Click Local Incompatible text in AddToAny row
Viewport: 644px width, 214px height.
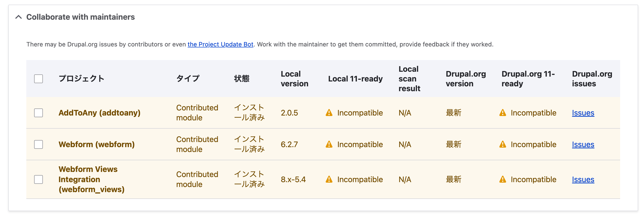360,113
